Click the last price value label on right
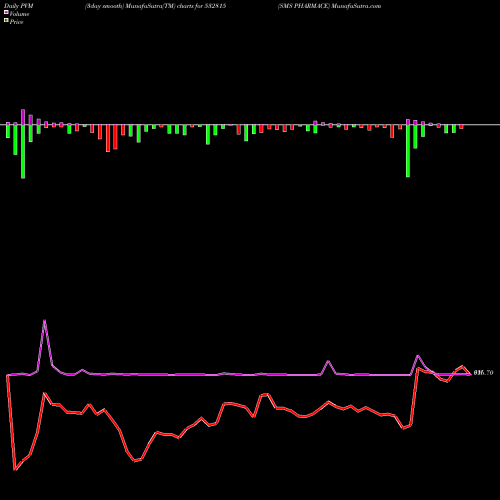500x500 pixels. click(483, 373)
